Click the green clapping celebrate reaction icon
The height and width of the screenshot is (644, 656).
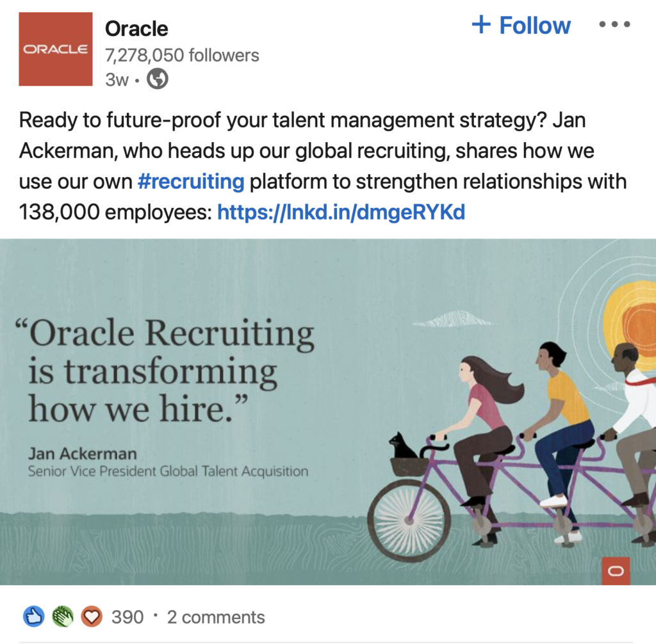pos(63,616)
